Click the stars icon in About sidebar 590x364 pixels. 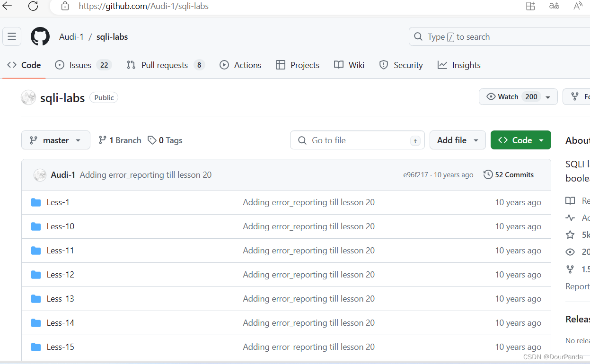(x=571, y=235)
